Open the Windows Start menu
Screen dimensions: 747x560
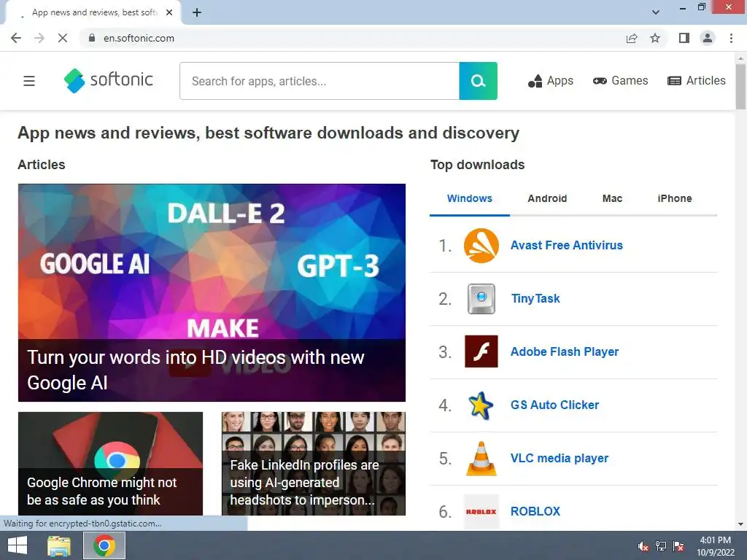[x=18, y=545]
